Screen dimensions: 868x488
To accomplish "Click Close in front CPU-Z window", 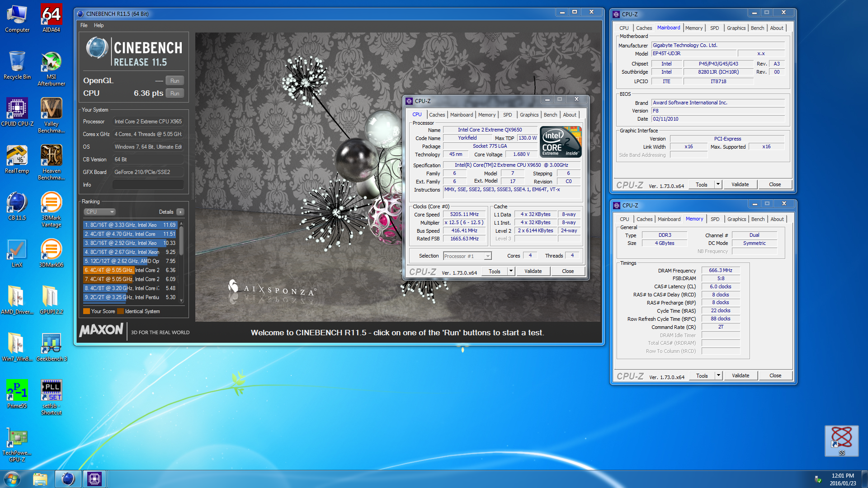I will [568, 271].
